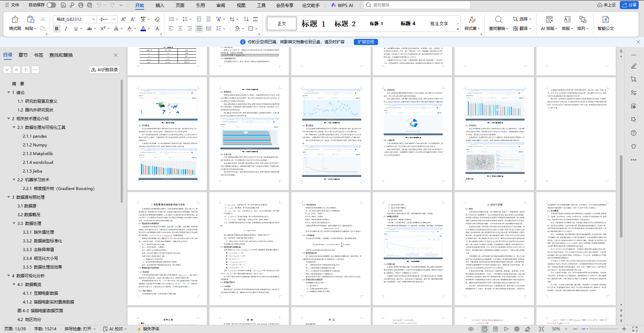Screen dimensions: 644x333
Task: Select the Format Painter (格式刷) tool
Action: [x=15, y=23]
